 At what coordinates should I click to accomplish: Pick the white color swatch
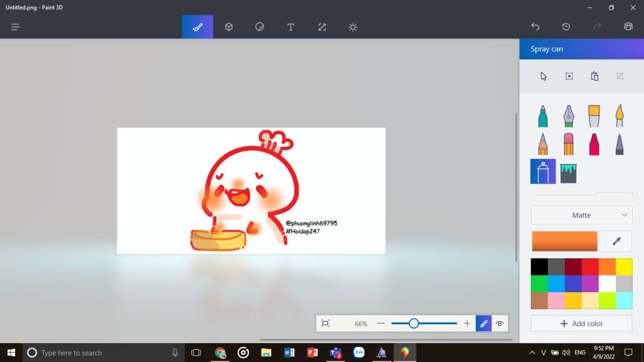pyautogui.click(x=607, y=283)
